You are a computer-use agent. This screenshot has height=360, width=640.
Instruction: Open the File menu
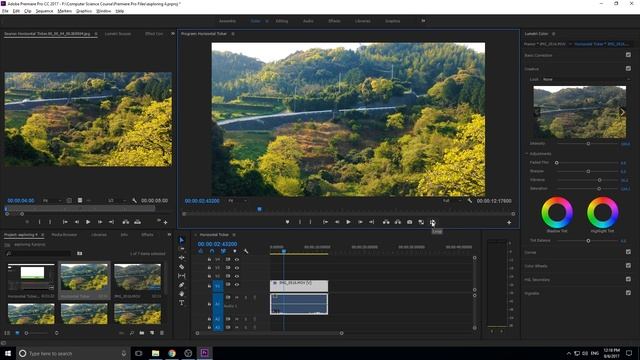click(x=5, y=11)
